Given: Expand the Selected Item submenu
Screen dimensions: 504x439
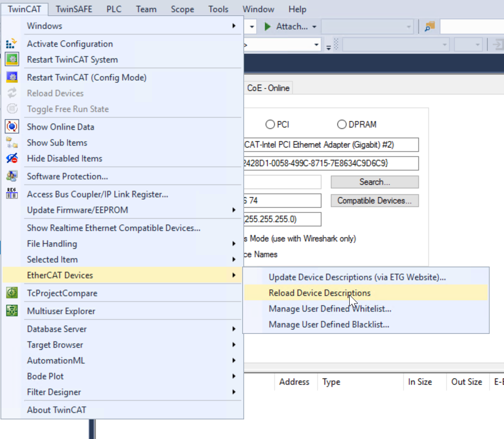Looking at the screenshot, I should [x=234, y=259].
